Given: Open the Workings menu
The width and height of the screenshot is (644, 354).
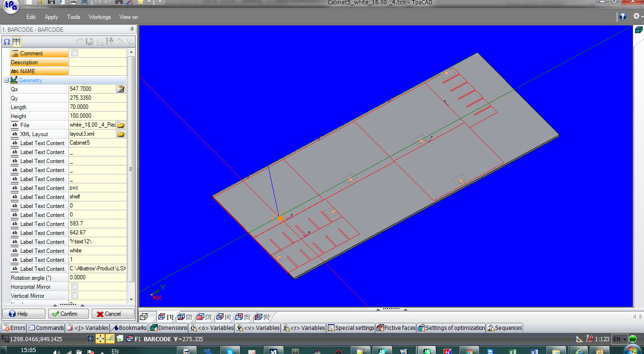Looking at the screenshot, I should (99, 17).
